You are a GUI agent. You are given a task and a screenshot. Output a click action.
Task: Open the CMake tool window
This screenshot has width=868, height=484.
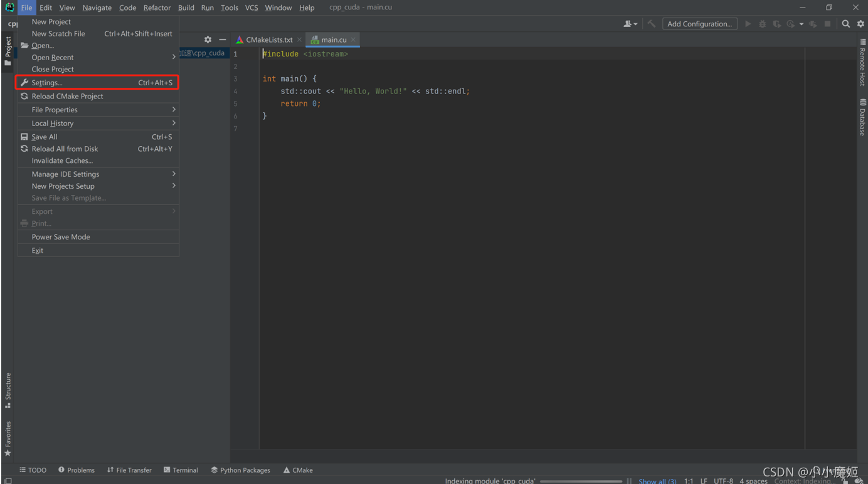coord(297,470)
